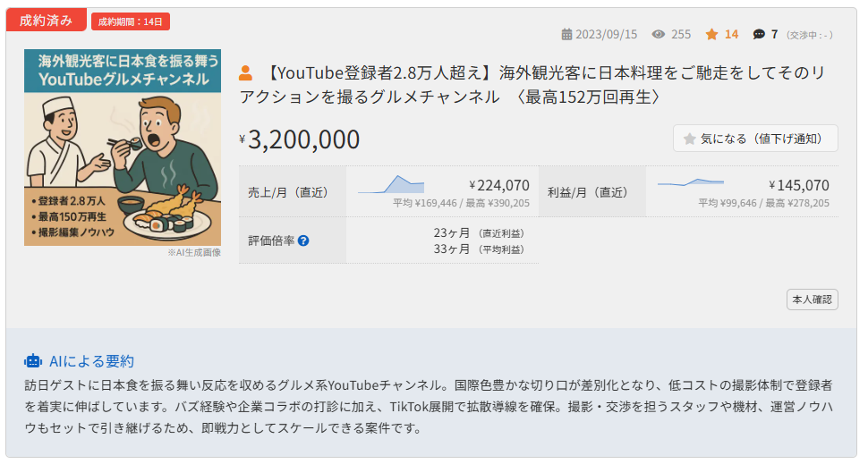Click the speech bubble comments icon
This screenshot has width=868, height=464.
click(759, 34)
